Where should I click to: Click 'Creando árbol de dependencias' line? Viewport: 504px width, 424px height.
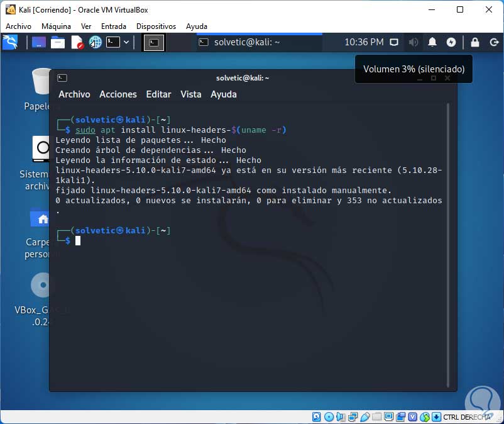coord(151,150)
